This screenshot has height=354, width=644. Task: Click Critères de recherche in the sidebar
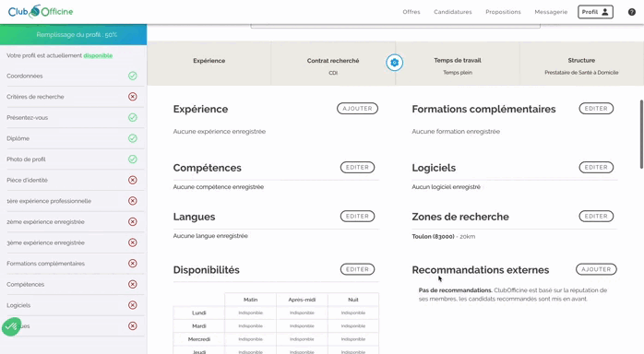(x=35, y=97)
